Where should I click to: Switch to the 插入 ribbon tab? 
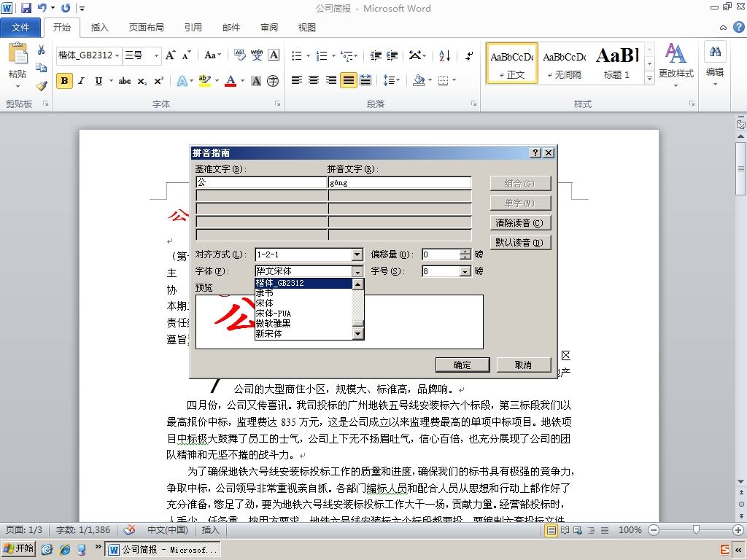pos(99,28)
